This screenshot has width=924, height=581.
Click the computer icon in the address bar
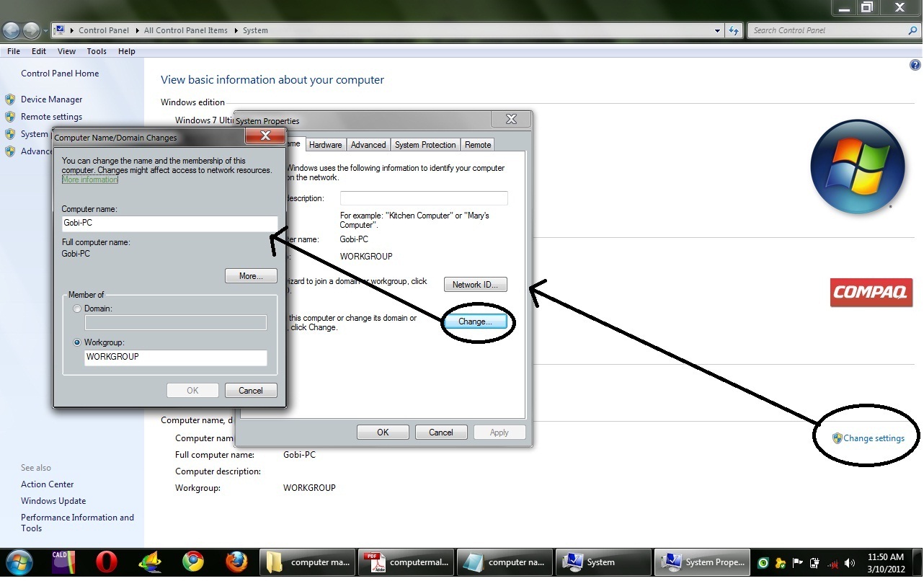tap(61, 30)
